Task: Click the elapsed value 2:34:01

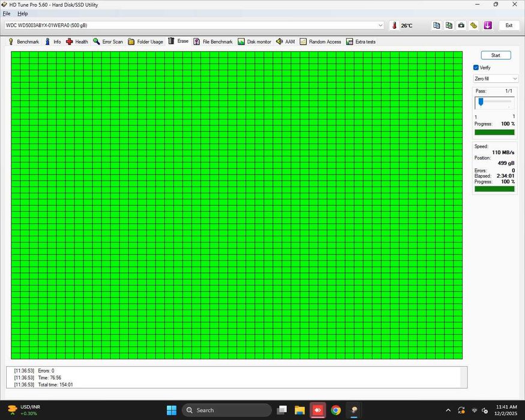Action: tap(506, 176)
